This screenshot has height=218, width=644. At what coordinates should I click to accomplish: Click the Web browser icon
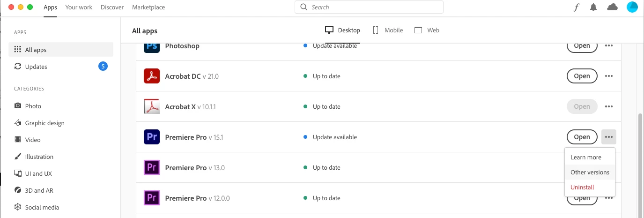coord(419,30)
